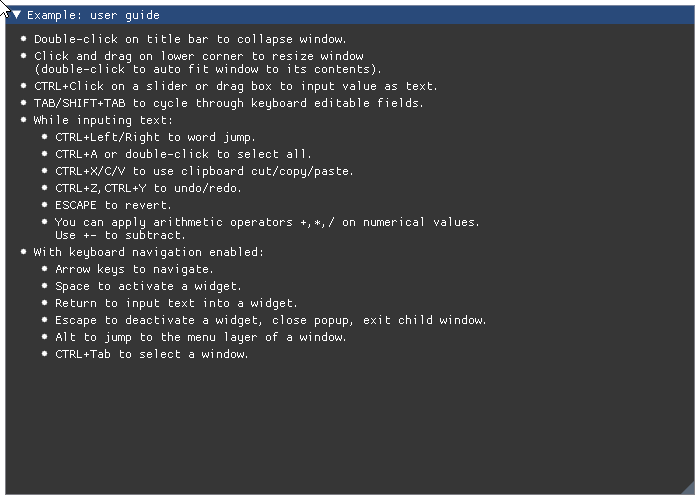Click bullet next to 'TAB/SHIFT+TAB to cycle' line

click(24, 102)
